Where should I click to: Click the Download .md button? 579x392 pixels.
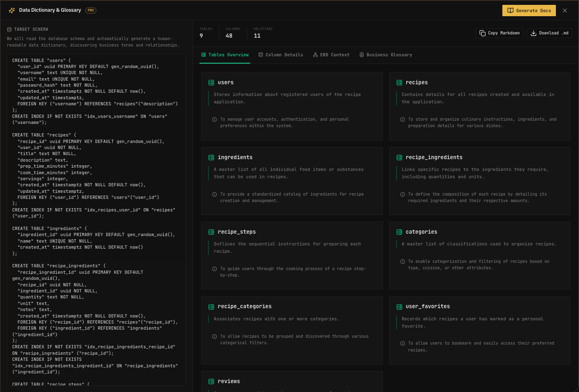[549, 33]
